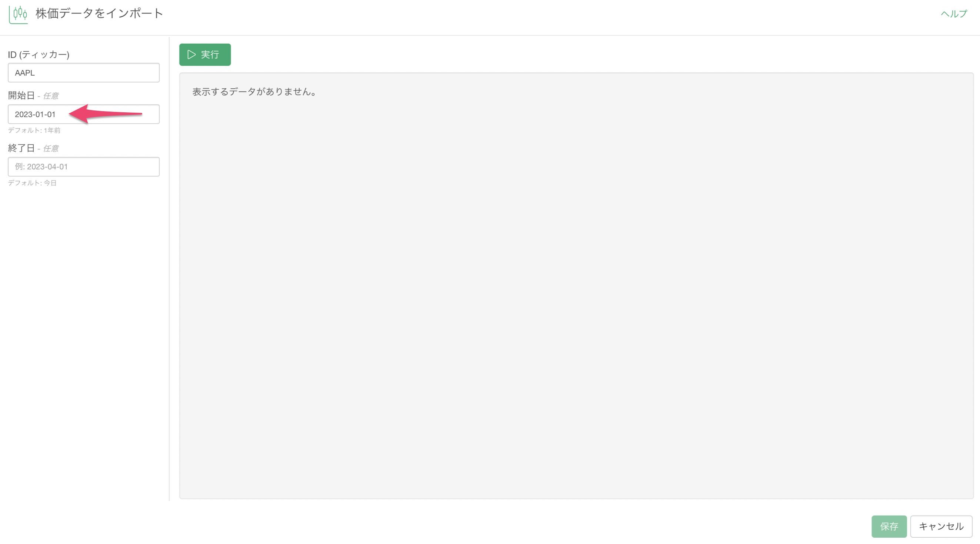Click into the empty 終了日 date field
Screen dimensions: 980x544
pos(84,167)
